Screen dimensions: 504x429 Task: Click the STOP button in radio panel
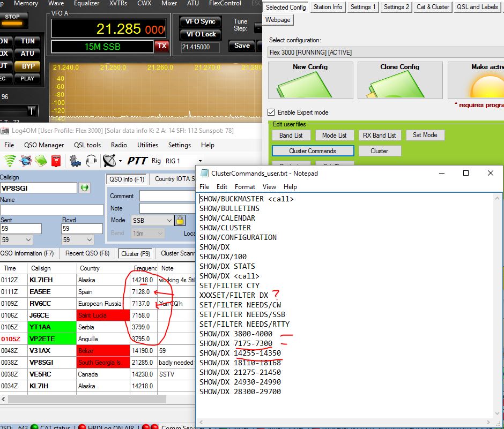pos(12,20)
